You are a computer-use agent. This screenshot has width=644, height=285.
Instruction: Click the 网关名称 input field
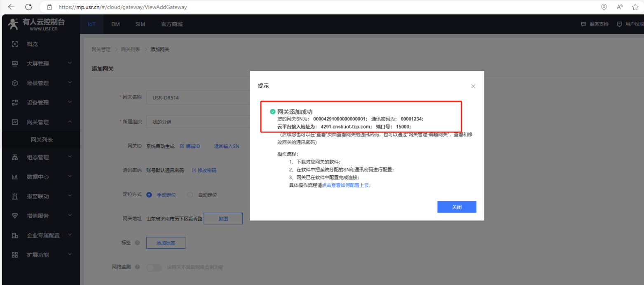tap(198, 98)
